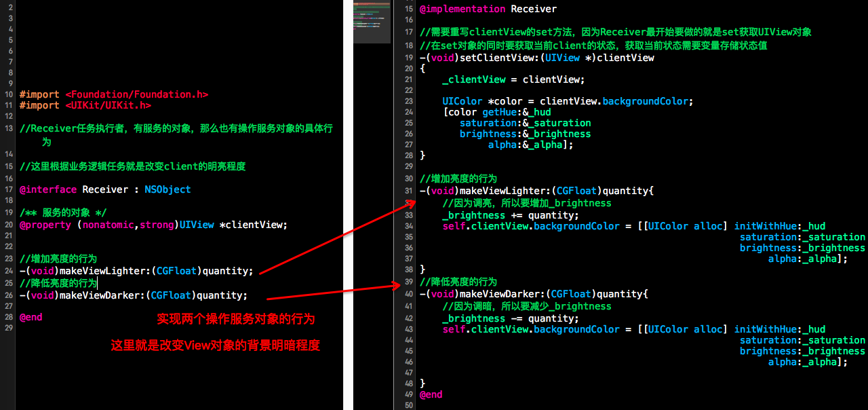
Task: Click the comment '//因为调亮，所以要增加_brightness'
Action: pyautogui.click(x=527, y=203)
